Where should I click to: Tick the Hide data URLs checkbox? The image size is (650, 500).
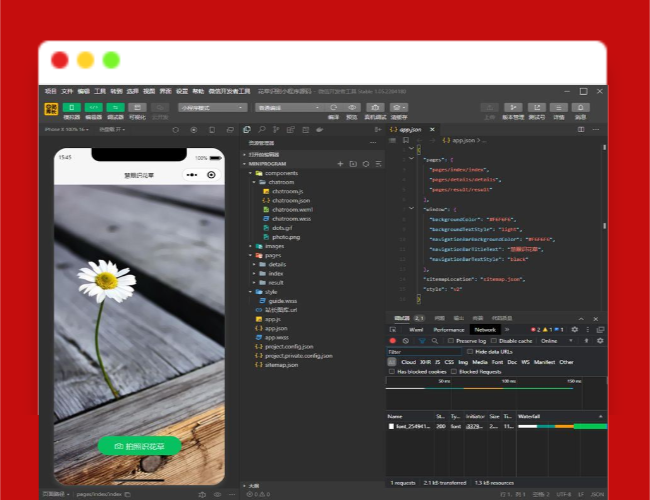(x=470, y=352)
